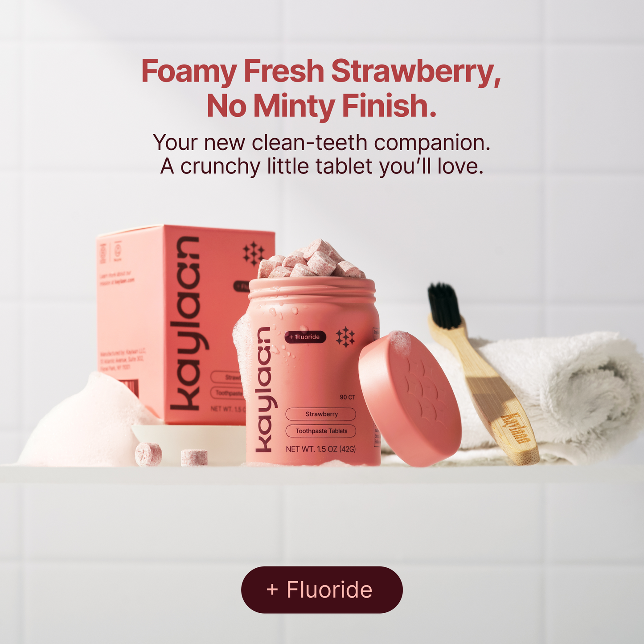Click the sparkle star logo on jar

(345, 337)
